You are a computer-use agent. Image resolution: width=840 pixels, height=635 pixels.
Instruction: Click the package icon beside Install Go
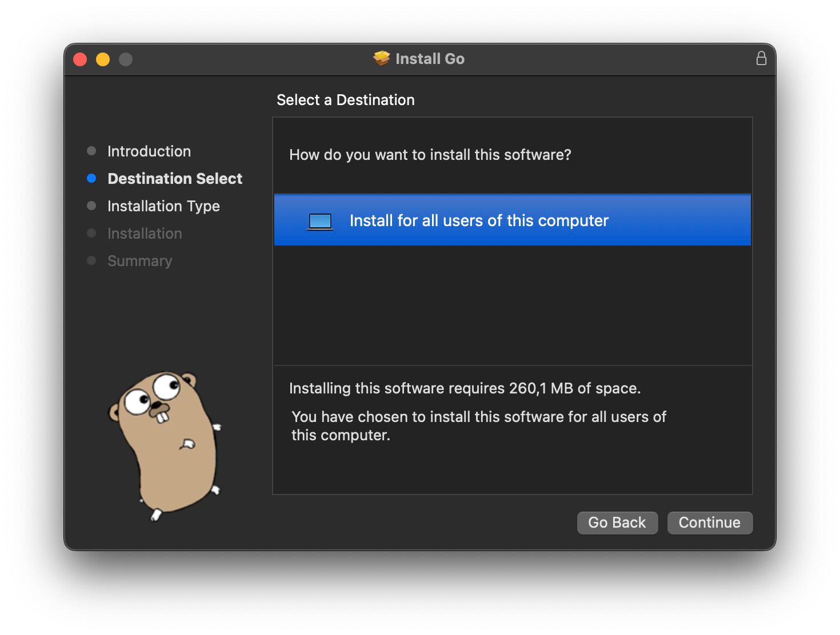(381, 58)
